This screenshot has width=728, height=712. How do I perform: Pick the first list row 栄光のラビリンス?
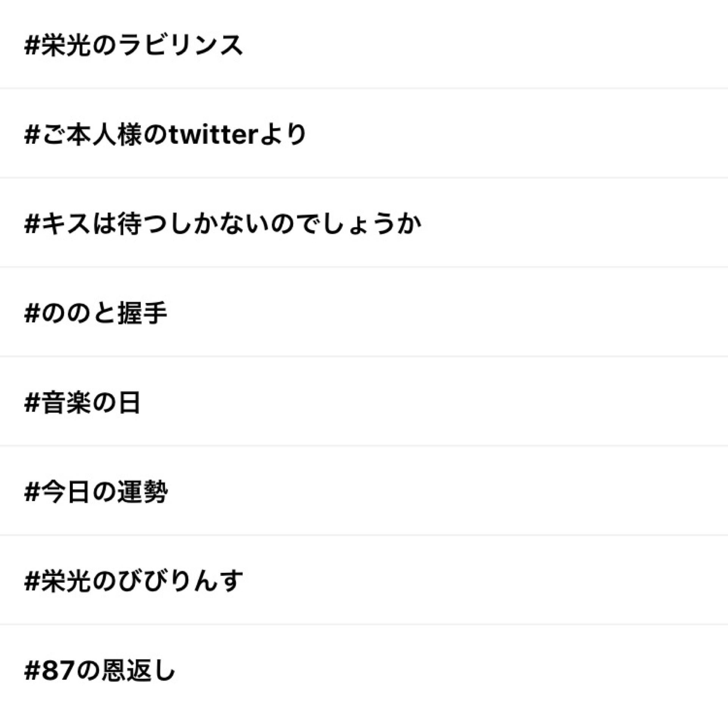[x=133, y=45]
